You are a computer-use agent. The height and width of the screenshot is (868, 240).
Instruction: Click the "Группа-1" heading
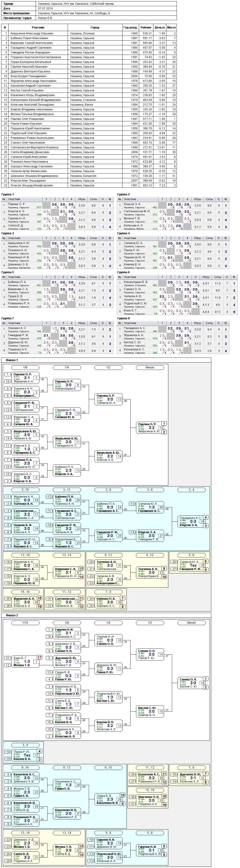8,194
